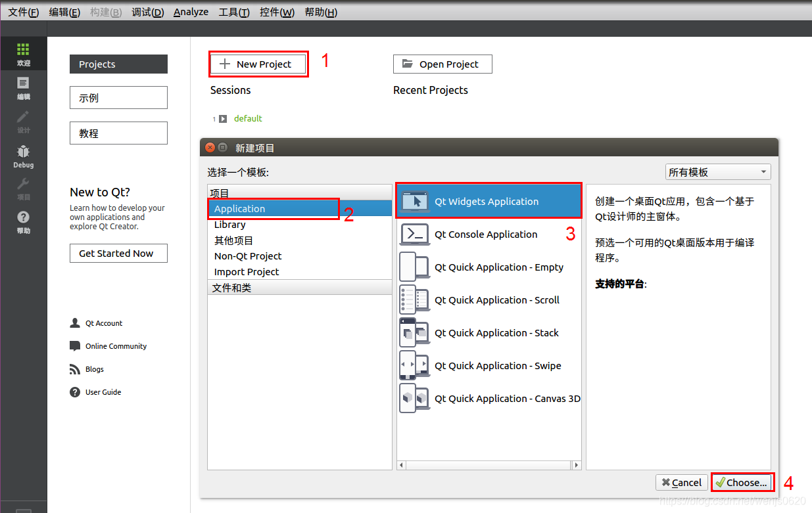Viewport: 812px width, 513px height.
Task: Click the Blogs RSS feed icon
Action: 75,369
